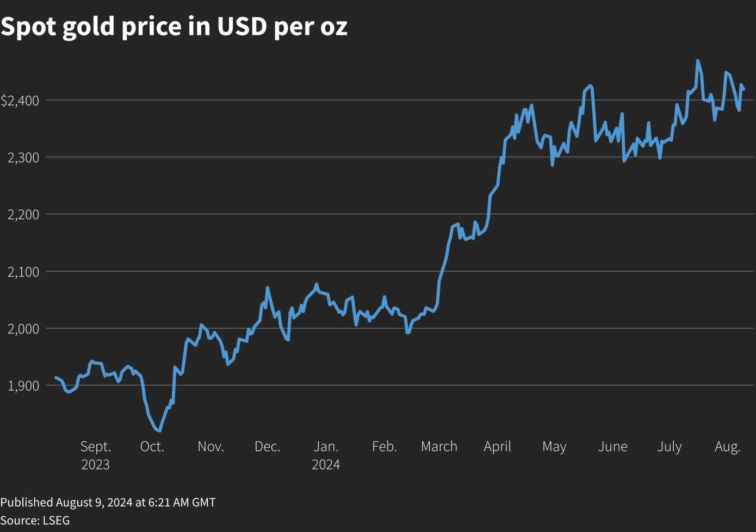Select the April x-axis label
This screenshot has height=532, width=756.
click(x=497, y=447)
